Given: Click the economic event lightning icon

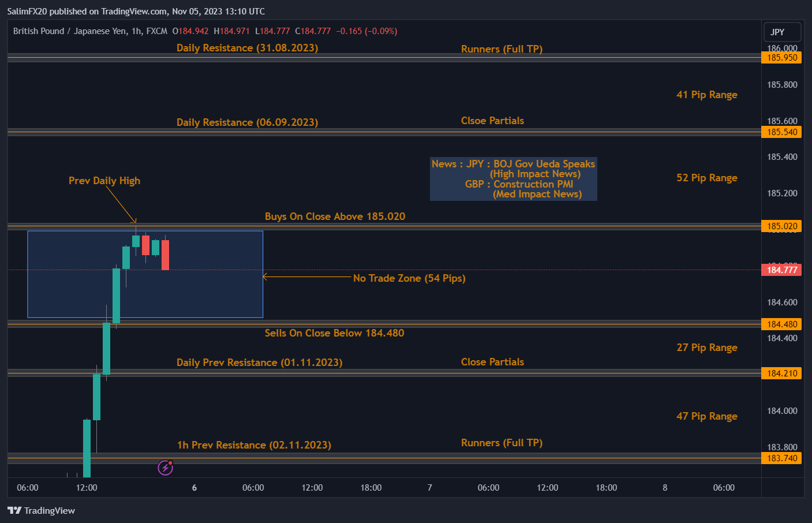Looking at the screenshot, I should click(166, 468).
